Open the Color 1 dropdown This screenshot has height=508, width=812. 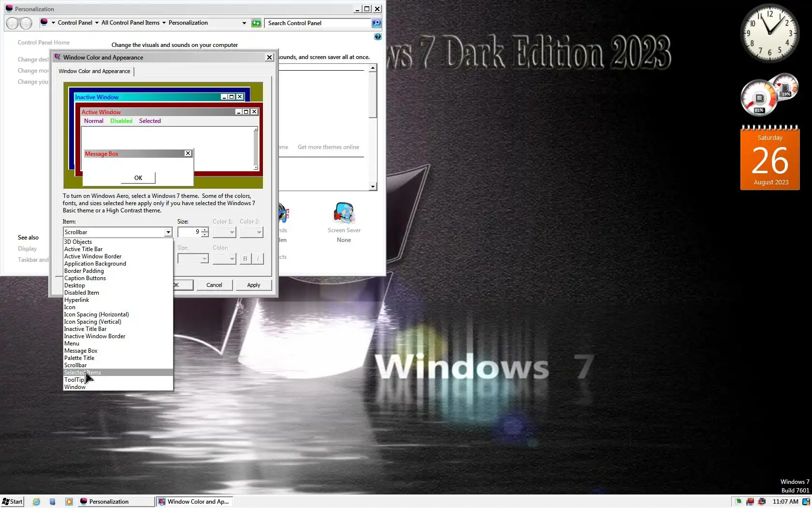point(224,232)
